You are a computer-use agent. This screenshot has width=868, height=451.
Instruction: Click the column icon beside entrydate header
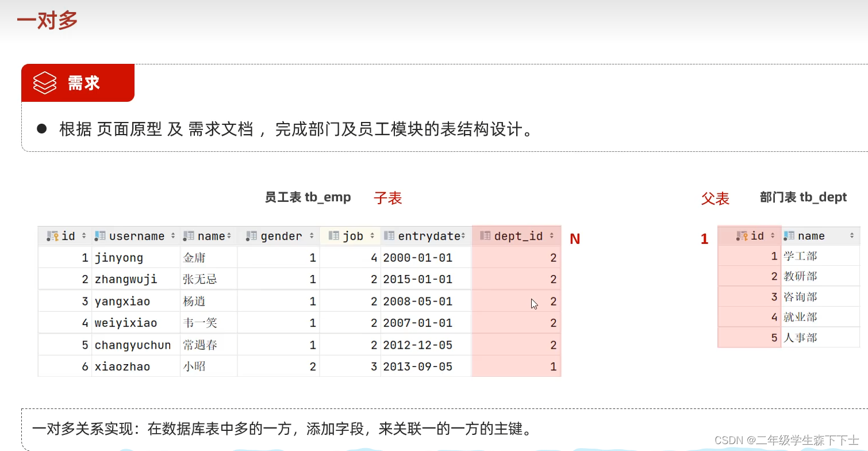pyautogui.click(x=391, y=235)
